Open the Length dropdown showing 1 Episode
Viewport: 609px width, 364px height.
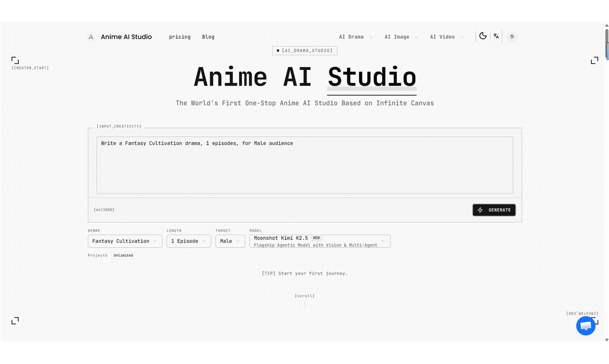click(x=188, y=241)
